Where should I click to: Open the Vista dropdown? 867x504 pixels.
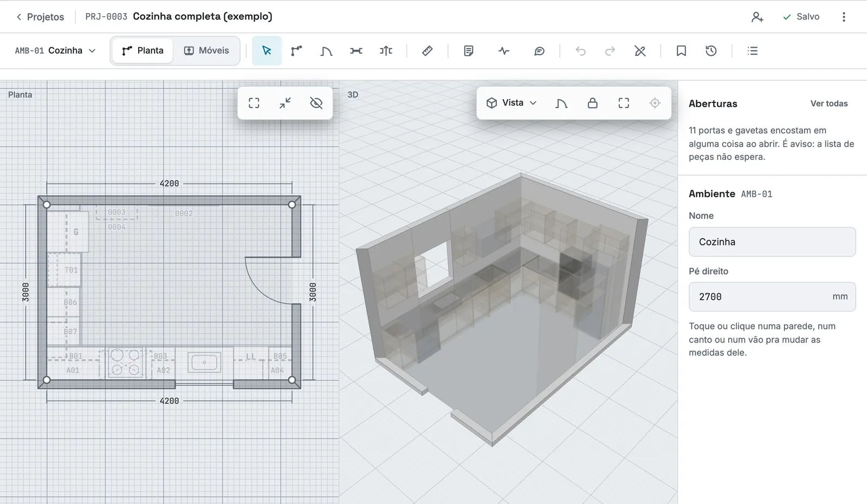(x=511, y=103)
